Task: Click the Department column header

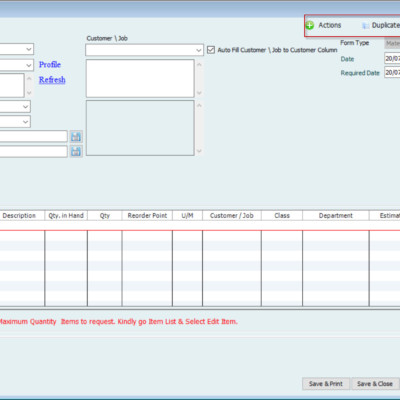Action: click(x=336, y=216)
